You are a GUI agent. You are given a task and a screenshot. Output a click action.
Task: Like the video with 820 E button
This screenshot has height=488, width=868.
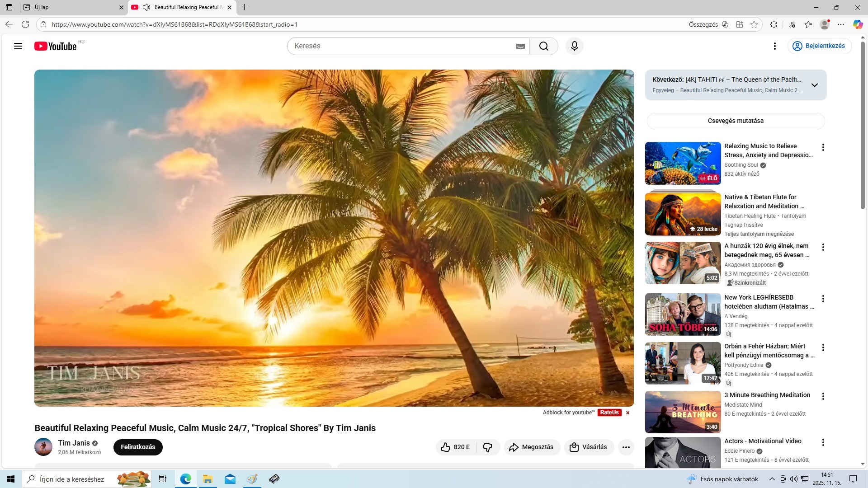click(x=455, y=447)
